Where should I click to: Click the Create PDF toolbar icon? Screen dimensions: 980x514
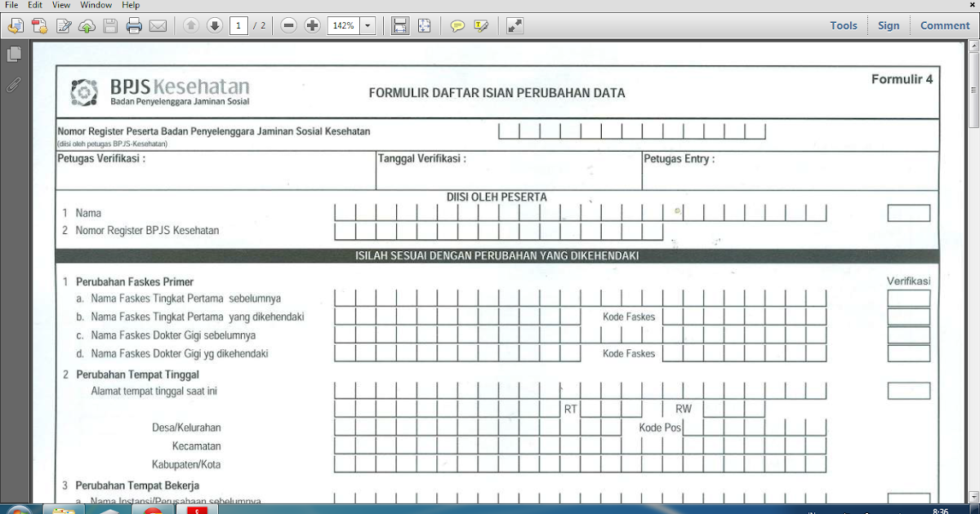tap(39, 26)
